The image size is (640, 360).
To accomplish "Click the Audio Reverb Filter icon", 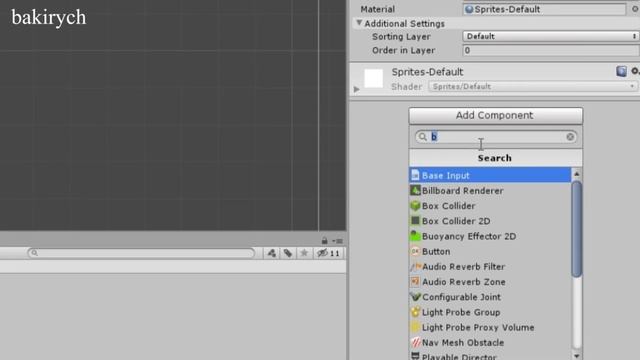I will 415,267.
